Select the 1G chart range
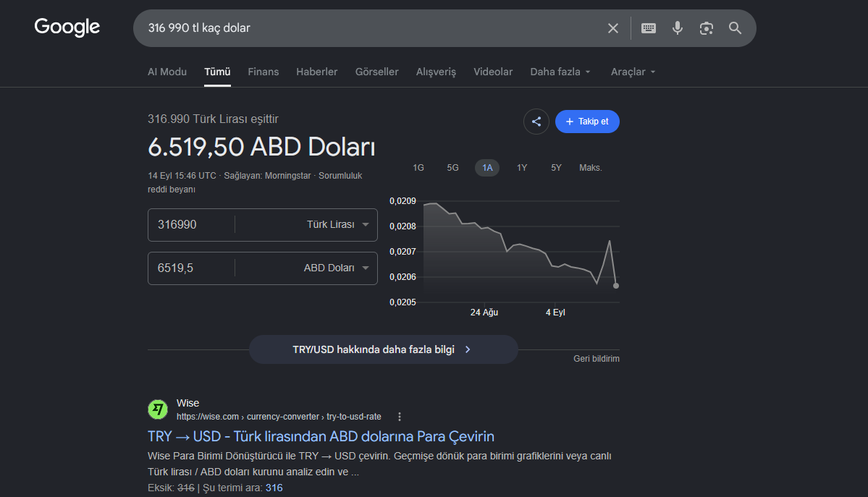 418,168
